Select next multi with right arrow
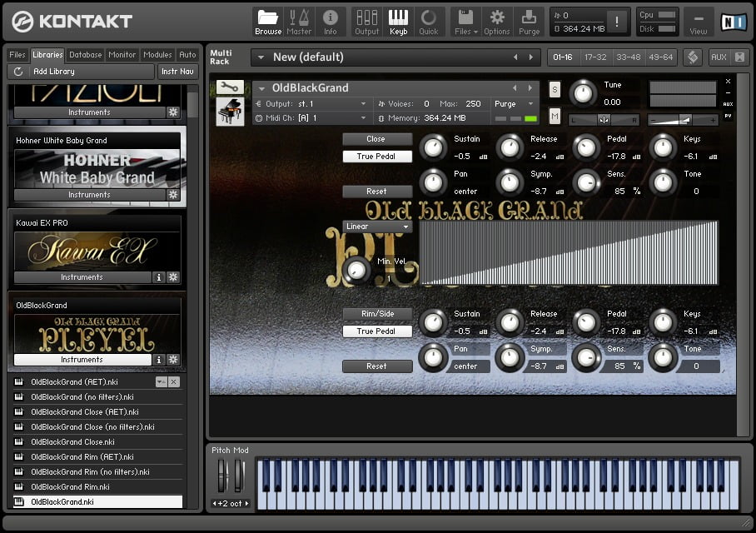This screenshot has height=533, width=756. coord(531,57)
